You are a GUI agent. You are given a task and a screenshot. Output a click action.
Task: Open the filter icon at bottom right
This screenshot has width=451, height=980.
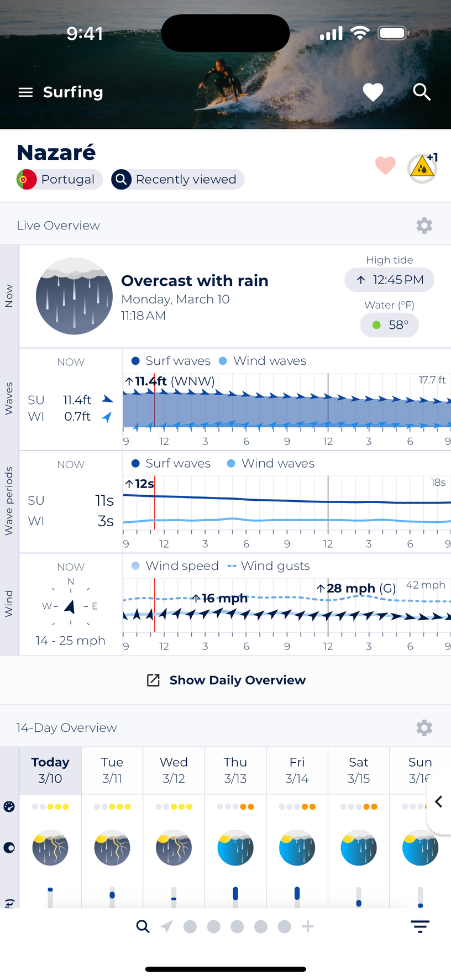419,926
